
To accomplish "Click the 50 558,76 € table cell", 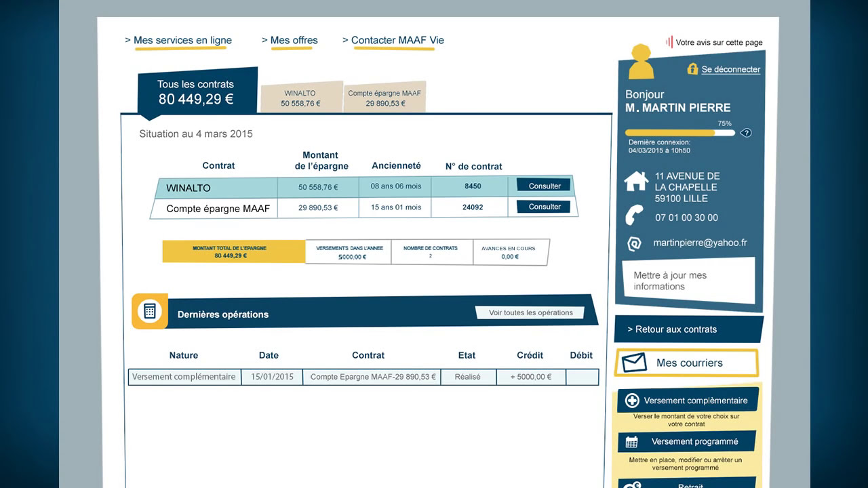I will click(318, 187).
